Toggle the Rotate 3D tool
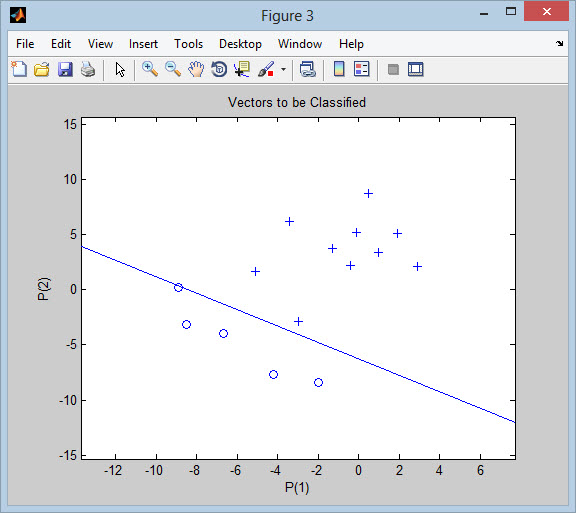576x513 pixels. point(219,69)
